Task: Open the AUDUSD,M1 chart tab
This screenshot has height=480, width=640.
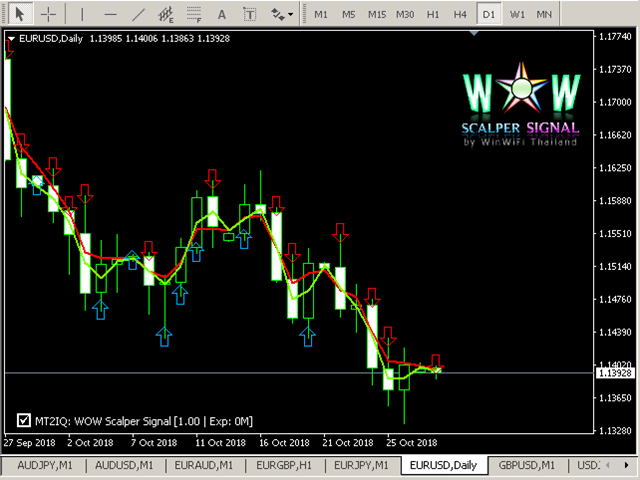Action: click(x=124, y=465)
